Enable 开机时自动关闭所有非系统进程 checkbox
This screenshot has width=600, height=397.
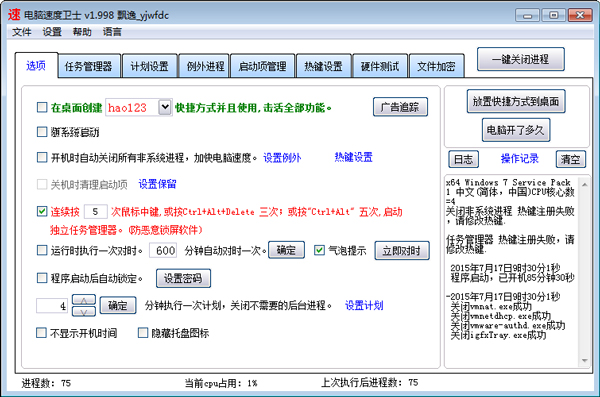point(42,157)
